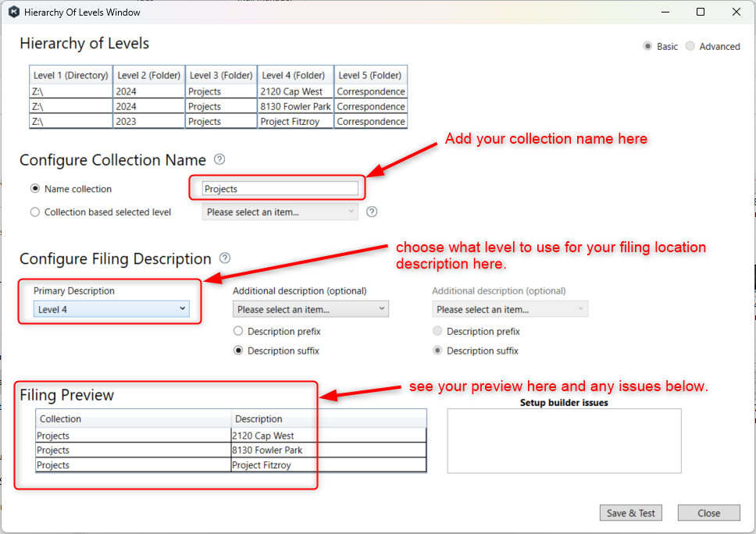Choose Collection based selected level option

34,212
